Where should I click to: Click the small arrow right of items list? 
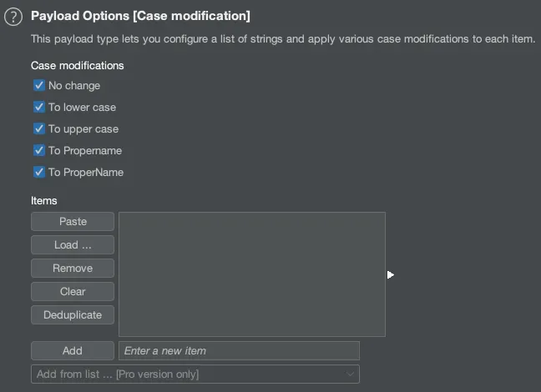(x=390, y=274)
